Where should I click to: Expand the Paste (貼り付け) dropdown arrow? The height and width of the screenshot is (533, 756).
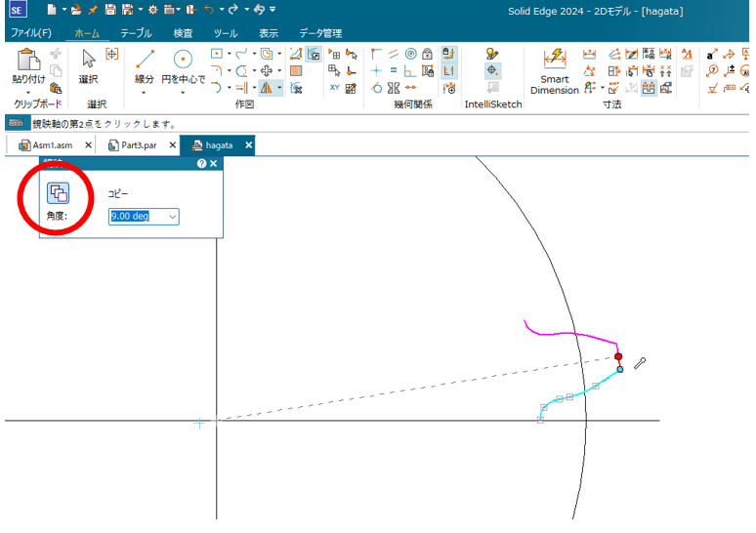tap(28, 92)
